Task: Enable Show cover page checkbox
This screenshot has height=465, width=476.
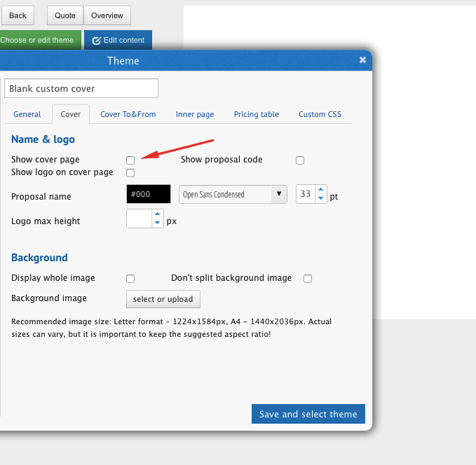Action: tap(130, 160)
